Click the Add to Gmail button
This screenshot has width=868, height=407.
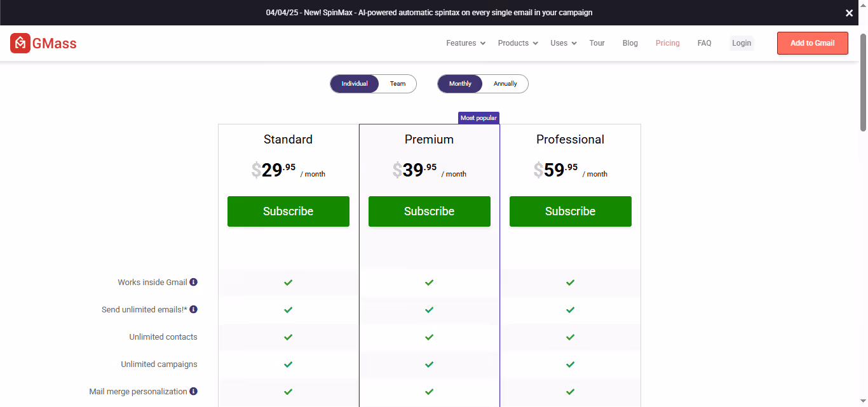813,43
